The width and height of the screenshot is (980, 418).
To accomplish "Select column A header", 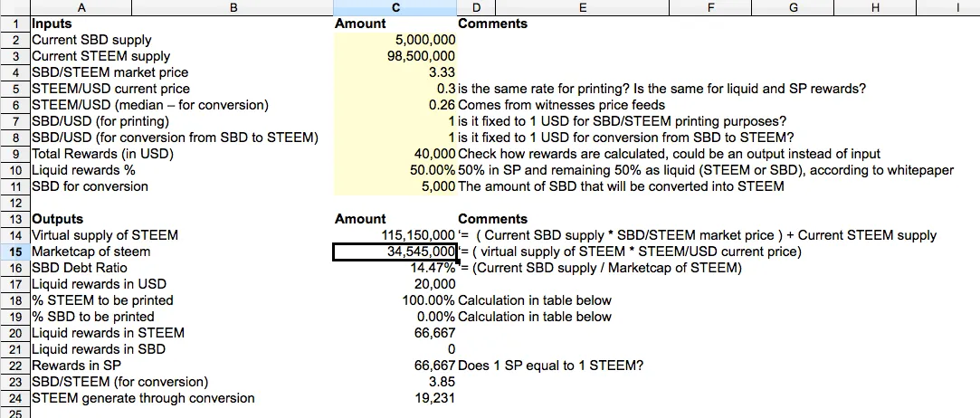I will [x=81, y=7].
